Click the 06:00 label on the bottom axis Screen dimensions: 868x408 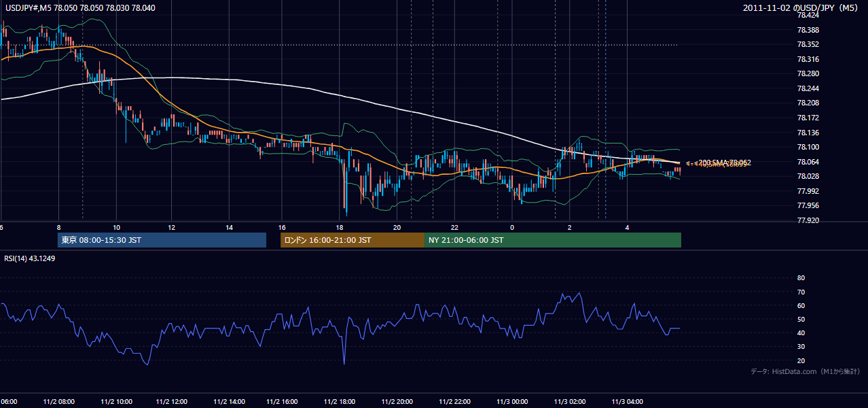click(9, 402)
